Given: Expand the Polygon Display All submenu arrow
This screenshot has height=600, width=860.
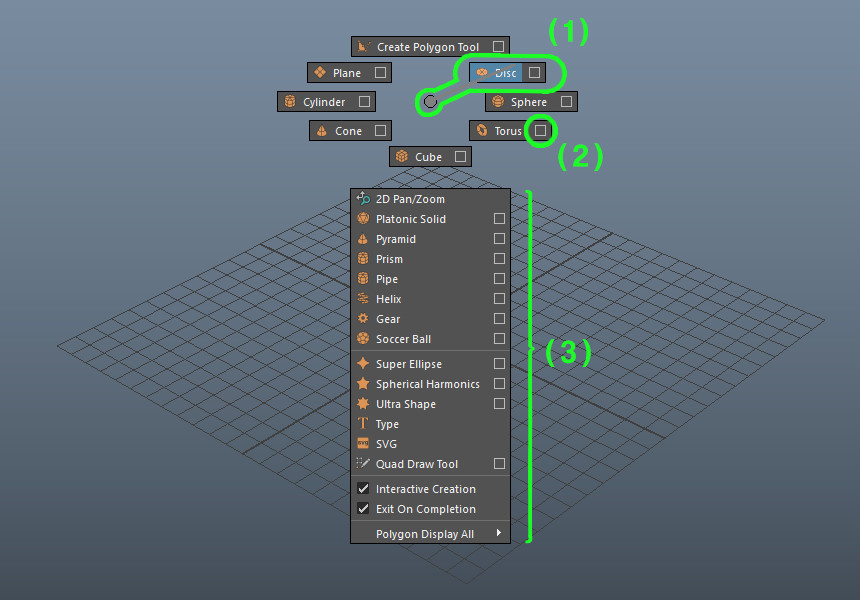Looking at the screenshot, I should click(x=499, y=533).
